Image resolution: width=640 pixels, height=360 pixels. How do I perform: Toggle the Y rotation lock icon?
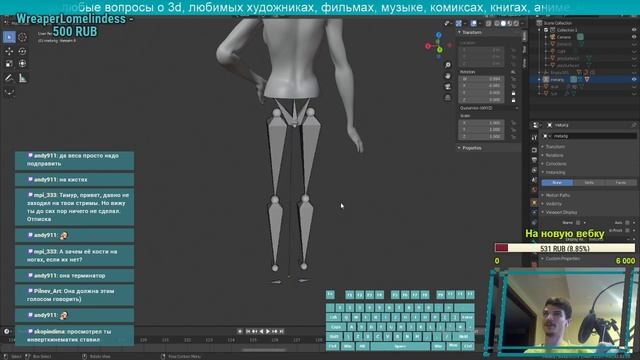(x=513, y=93)
